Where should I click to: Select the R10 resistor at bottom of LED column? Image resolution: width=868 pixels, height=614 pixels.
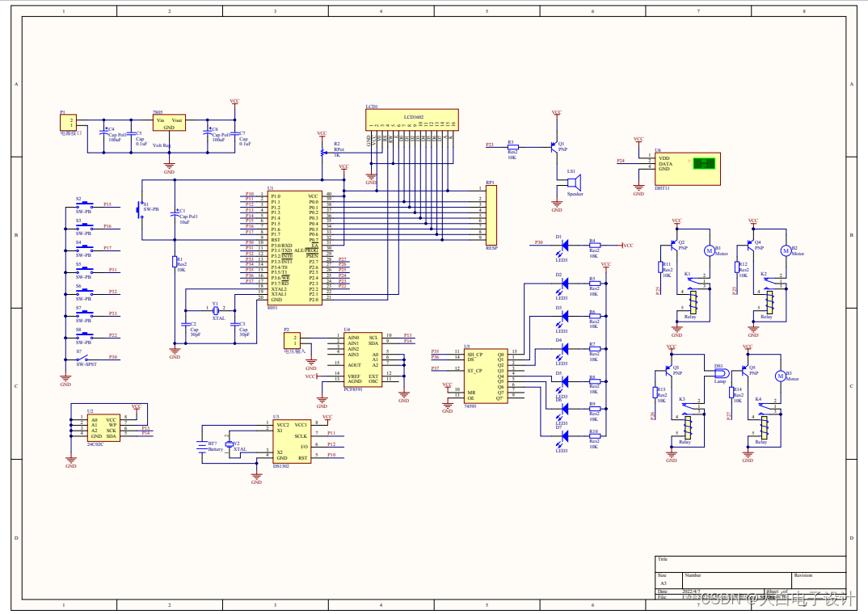coord(595,436)
